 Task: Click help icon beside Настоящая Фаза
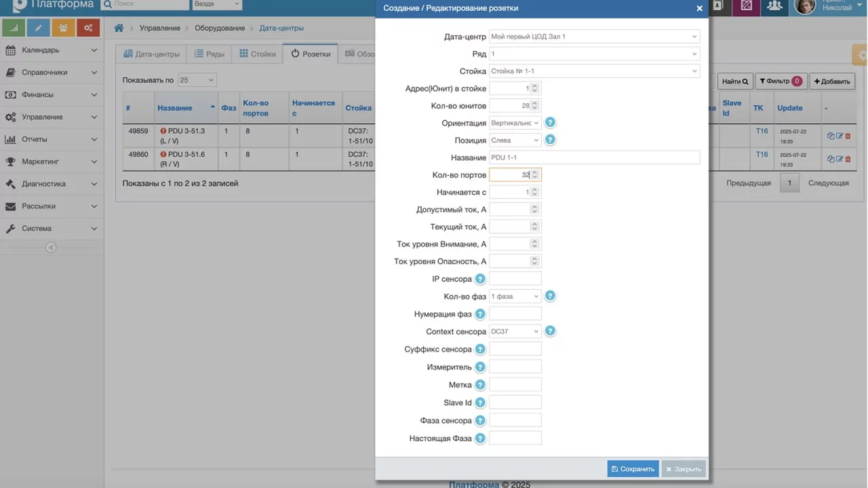click(x=480, y=438)
